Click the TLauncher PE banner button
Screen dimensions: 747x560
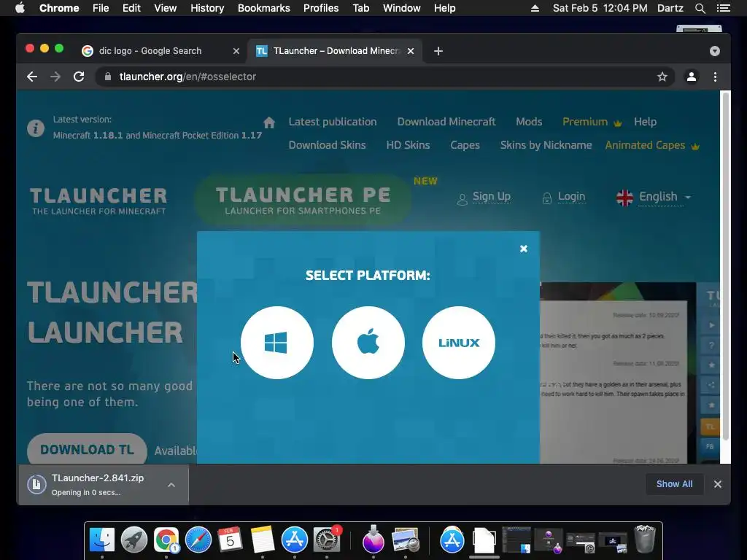tap(303, 200)
